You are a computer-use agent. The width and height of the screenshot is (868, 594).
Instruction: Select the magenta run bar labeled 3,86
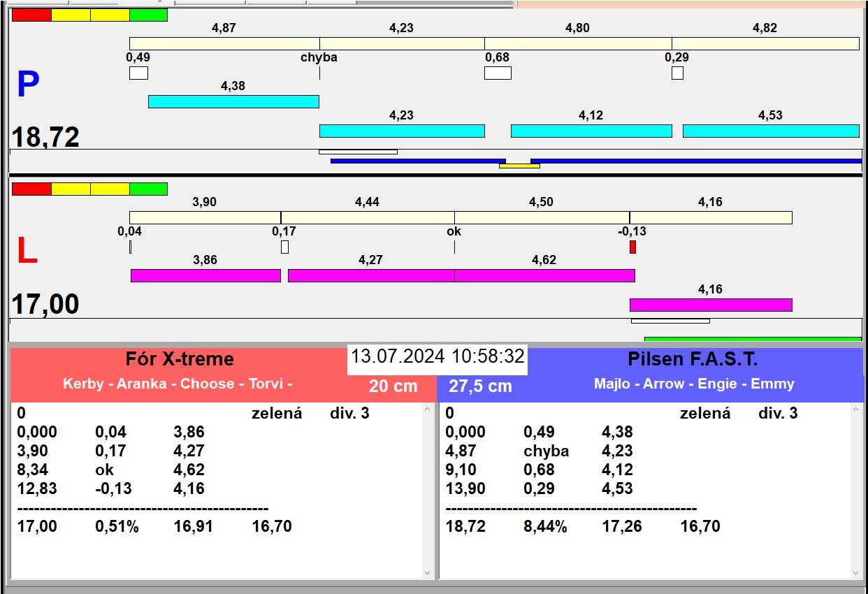click(x=205, y=275)
